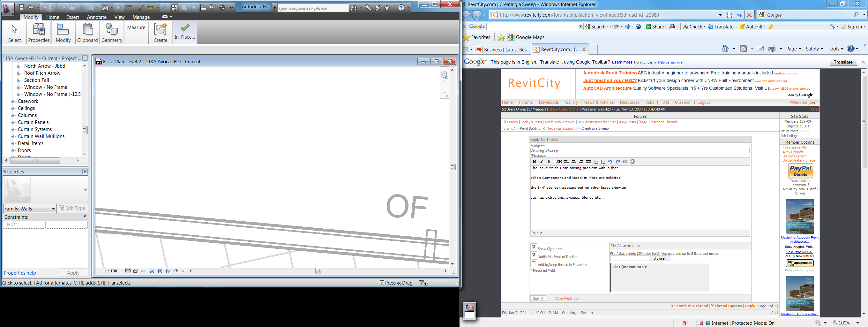
Task: Select Curtain Wall Mullions in Project Browser
Action: 41,137
